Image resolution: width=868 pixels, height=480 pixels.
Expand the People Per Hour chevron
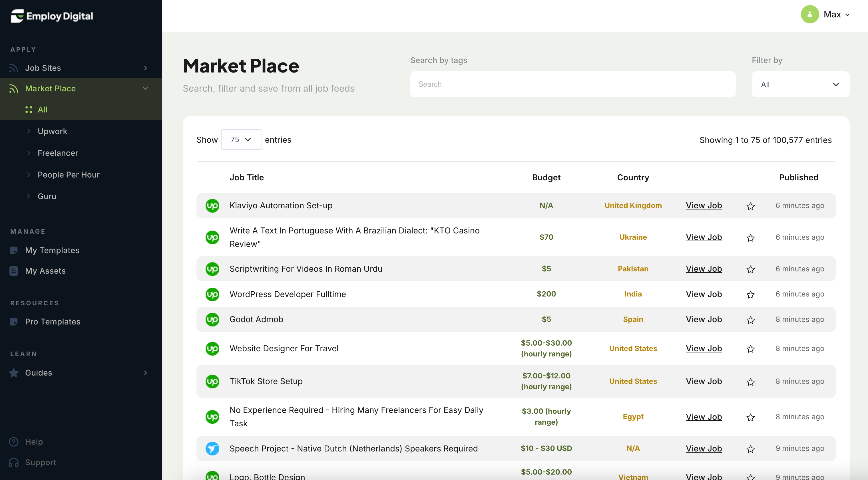coord(29,174)
